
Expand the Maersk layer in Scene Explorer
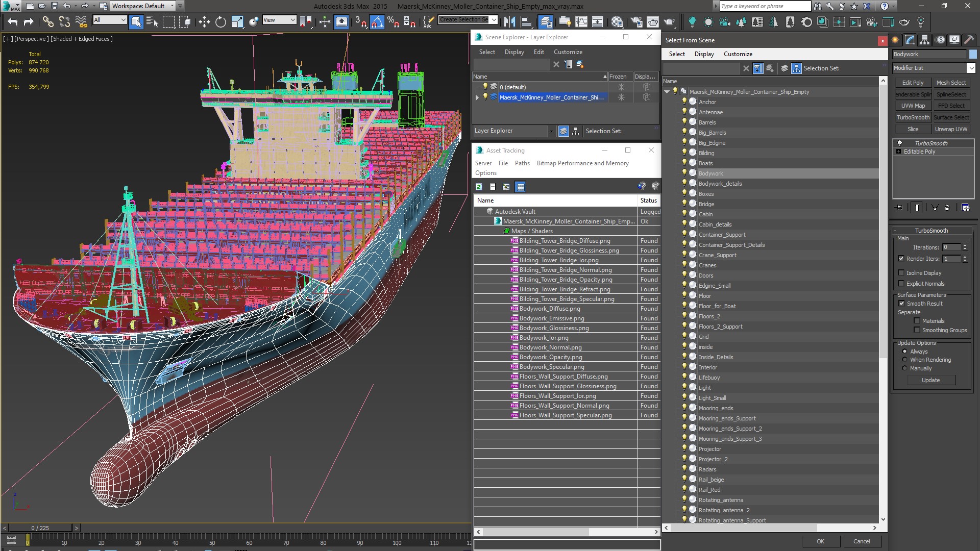coord(477,97)
